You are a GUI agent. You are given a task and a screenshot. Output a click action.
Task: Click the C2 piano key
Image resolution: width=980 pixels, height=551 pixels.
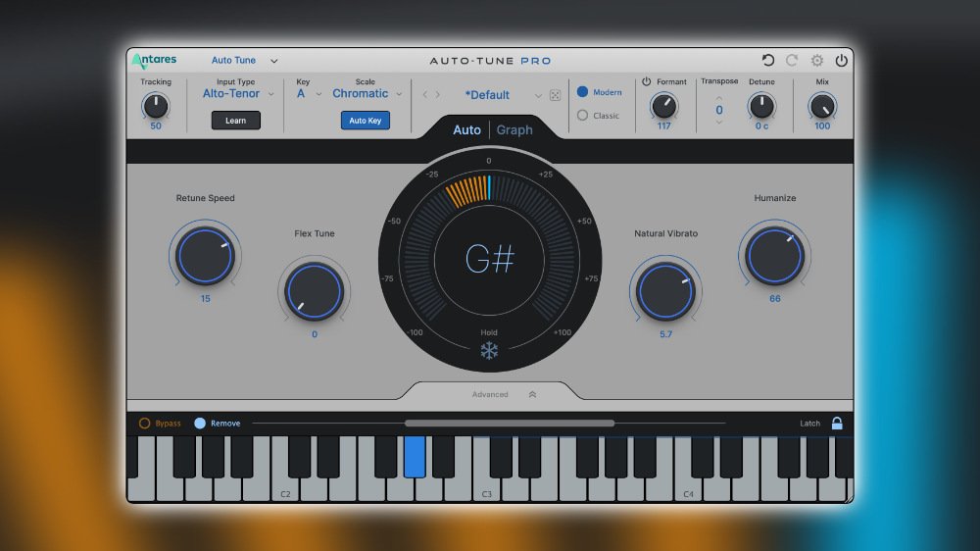click(285, 489)
